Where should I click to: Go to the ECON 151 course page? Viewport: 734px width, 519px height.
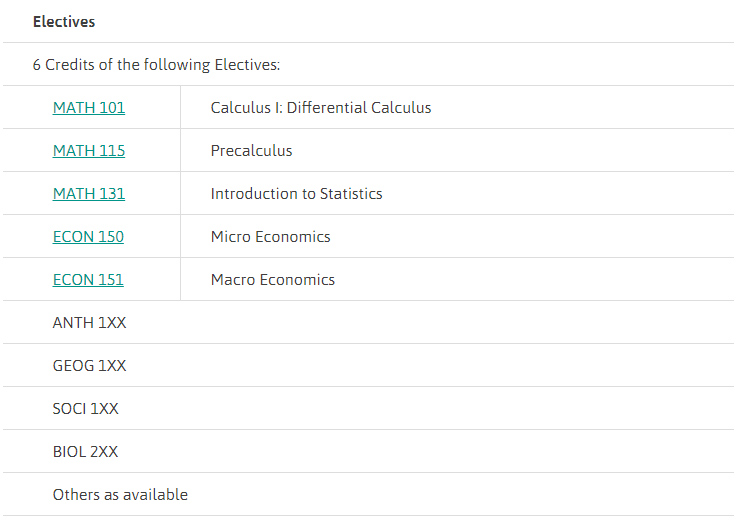(88, 280)
